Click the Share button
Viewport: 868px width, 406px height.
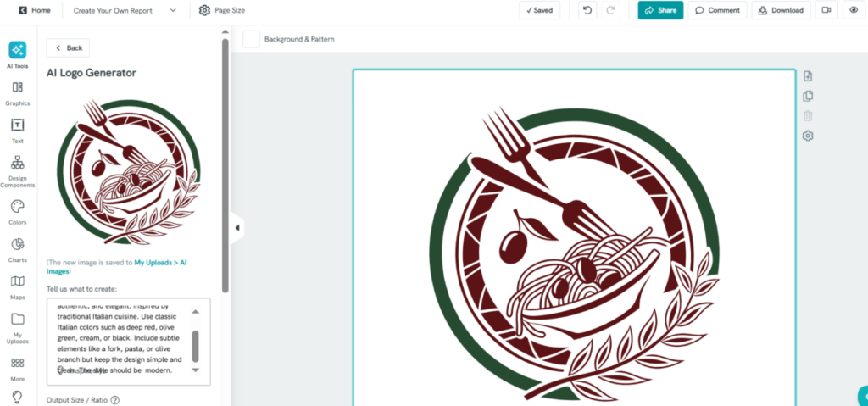[660, 10]
